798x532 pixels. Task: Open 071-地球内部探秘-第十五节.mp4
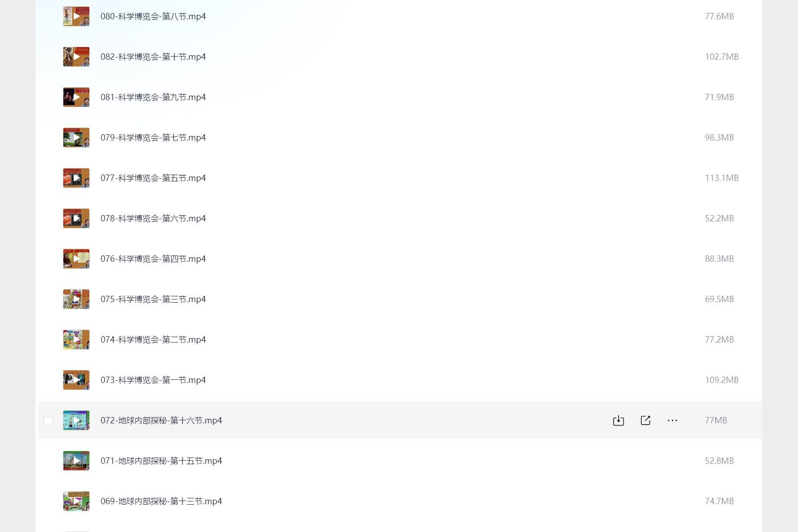pos(161,461)
